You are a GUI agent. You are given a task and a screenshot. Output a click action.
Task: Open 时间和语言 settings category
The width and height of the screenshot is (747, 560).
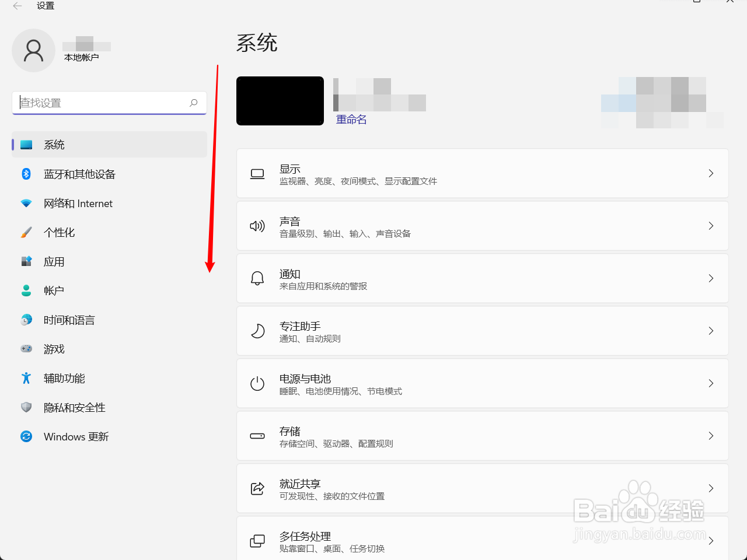pyautogui.click(x=109, y=320)
